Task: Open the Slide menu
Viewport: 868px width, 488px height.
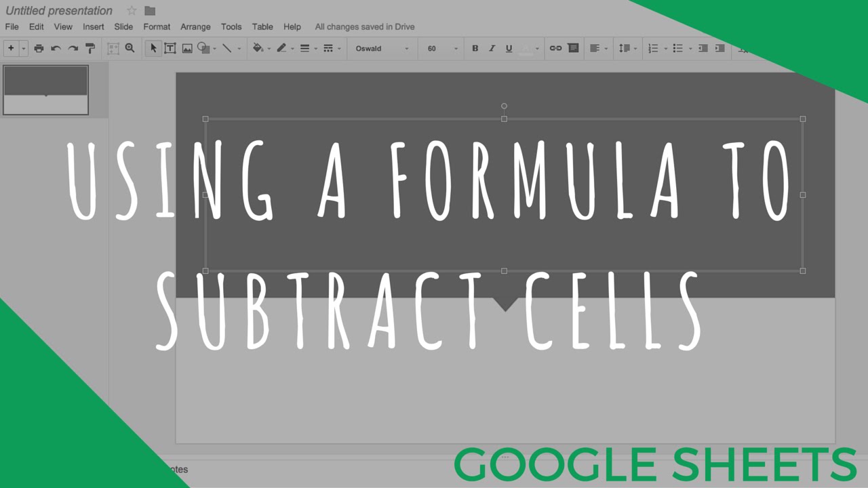Action: [x=123, y=26]
